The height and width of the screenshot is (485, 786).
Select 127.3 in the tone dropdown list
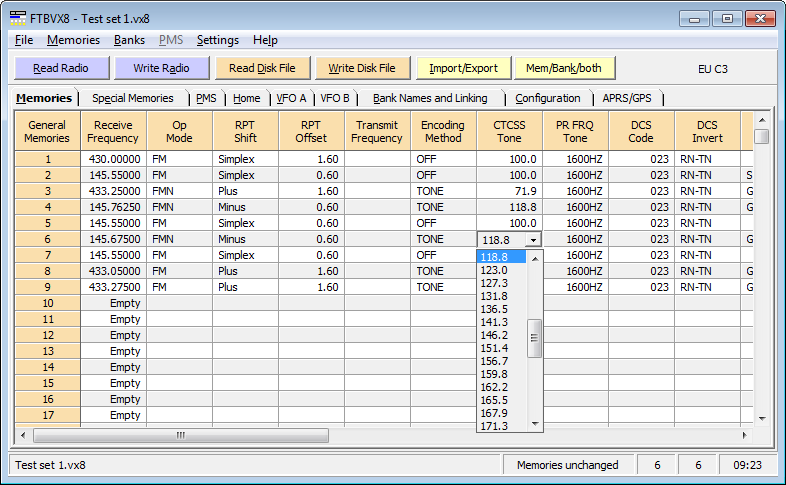501,283
